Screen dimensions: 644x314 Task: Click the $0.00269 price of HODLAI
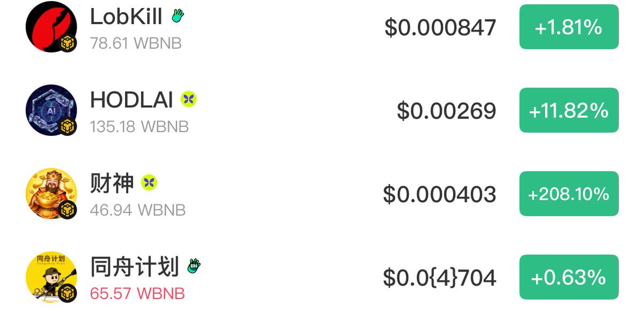pyautogui.click(x=447, y=111)
